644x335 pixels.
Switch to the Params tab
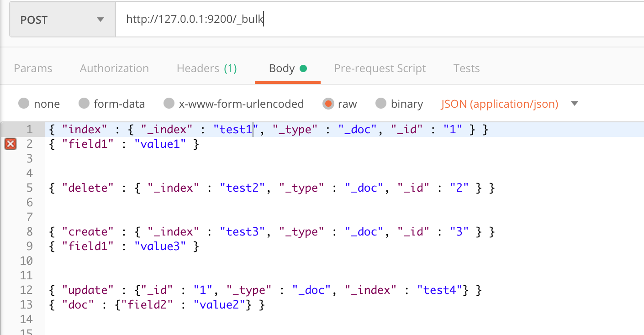[x=33, y=68]
